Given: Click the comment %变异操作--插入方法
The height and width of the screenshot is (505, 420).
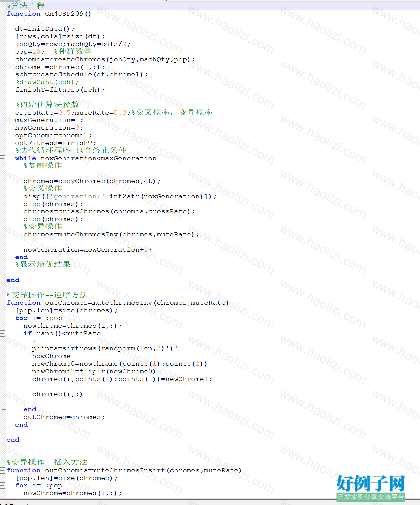Looking at the screenshot, I should (x=47, y=462).
